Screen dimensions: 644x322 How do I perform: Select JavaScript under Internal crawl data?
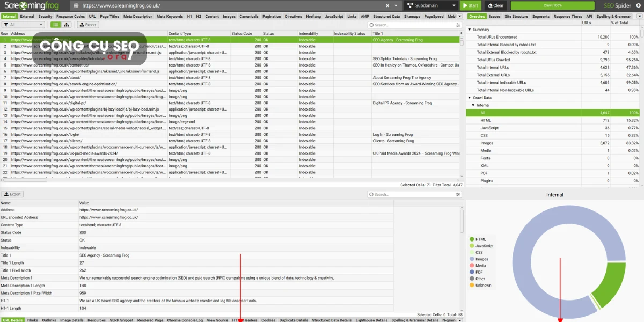[x=553, y=128]
